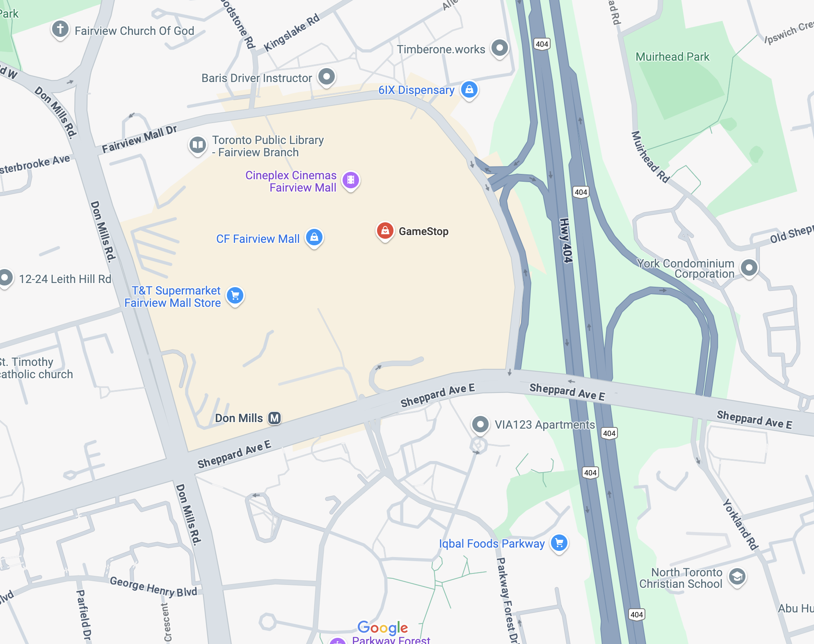Open the York Condominium Corporation marker
Viewport: 814px width, 644px height.
[x=749, y=268]
